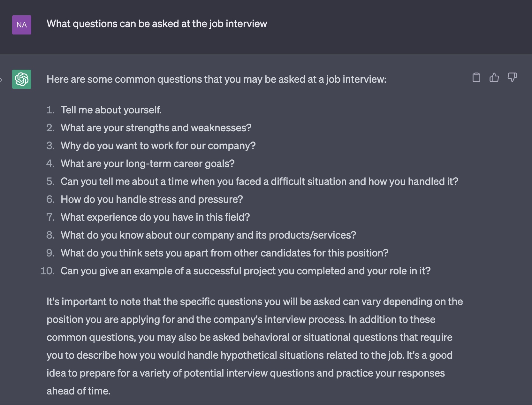The image size is (532, 405).
Task: Click the closing paragraph starting 'It's important to note'
Action: tap(255, 346)
